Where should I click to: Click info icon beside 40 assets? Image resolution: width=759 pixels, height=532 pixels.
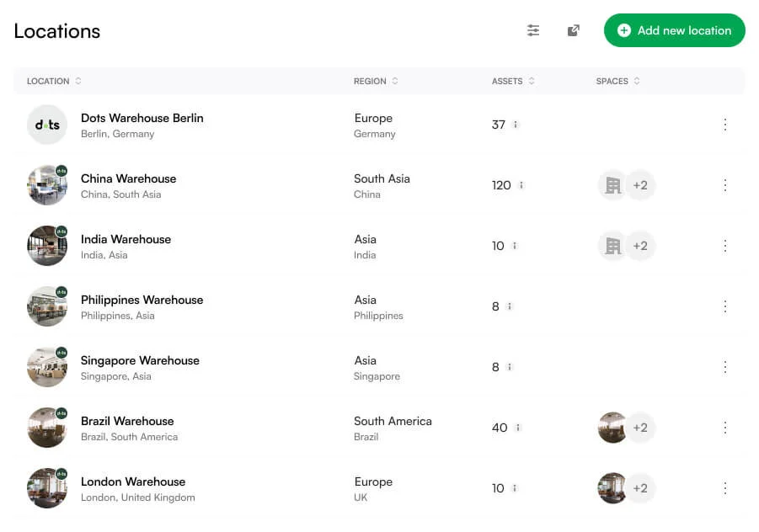[x=518, y=428]
